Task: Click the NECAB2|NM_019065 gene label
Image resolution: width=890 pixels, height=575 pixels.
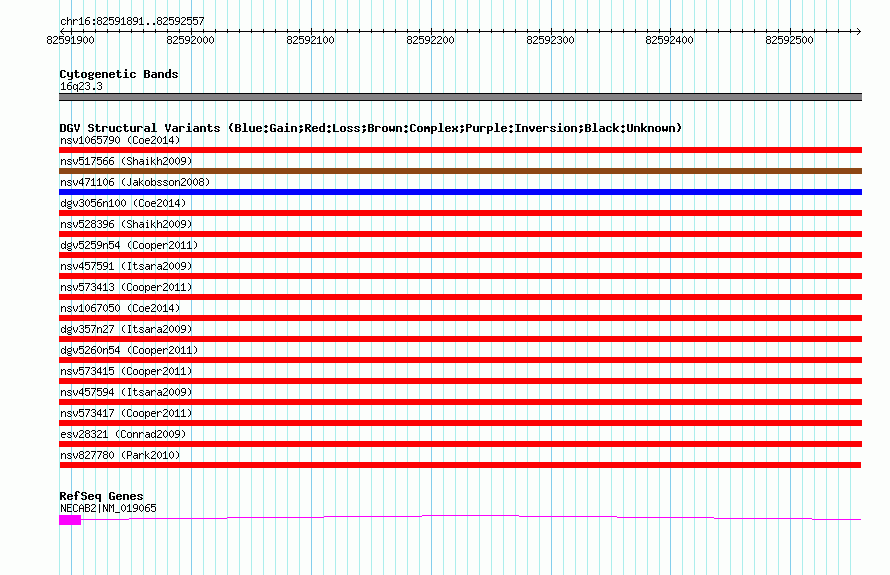Action: (108, 509)
